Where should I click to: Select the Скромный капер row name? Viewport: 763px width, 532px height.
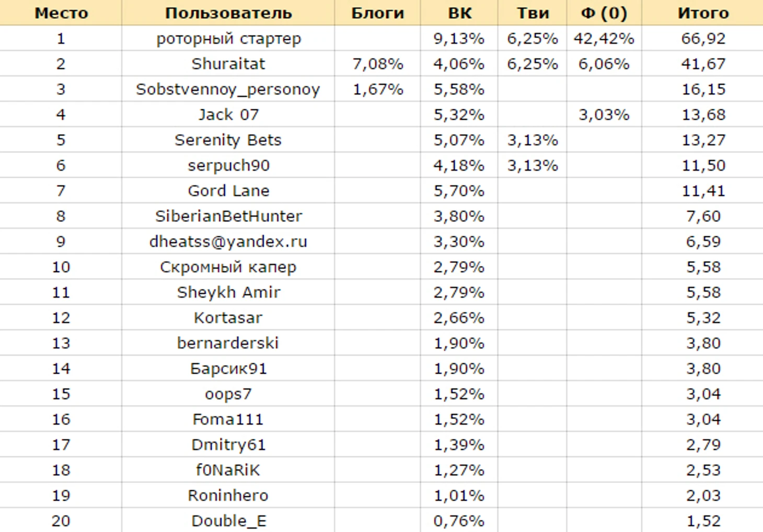(228, 267)
